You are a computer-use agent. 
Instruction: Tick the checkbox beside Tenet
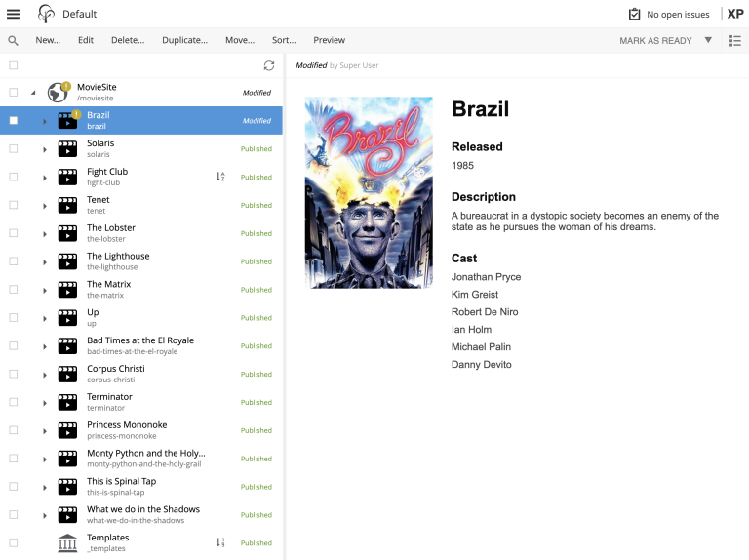point(14,205)
